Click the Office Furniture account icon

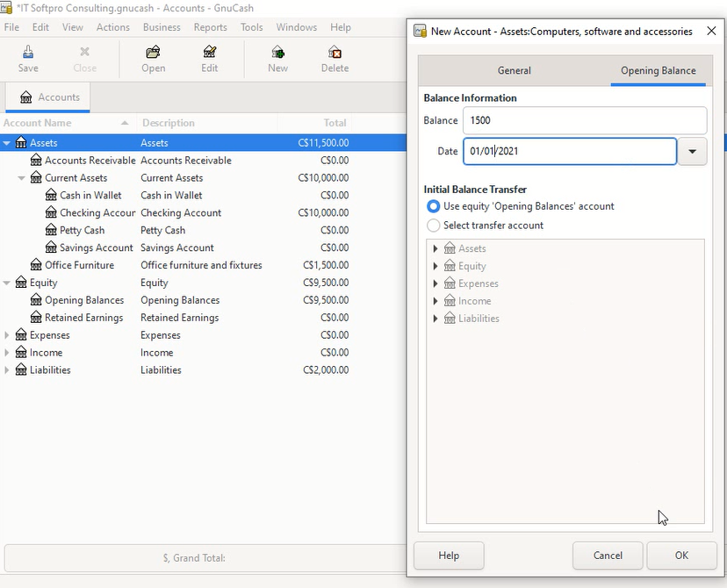(x=36, y=265)
